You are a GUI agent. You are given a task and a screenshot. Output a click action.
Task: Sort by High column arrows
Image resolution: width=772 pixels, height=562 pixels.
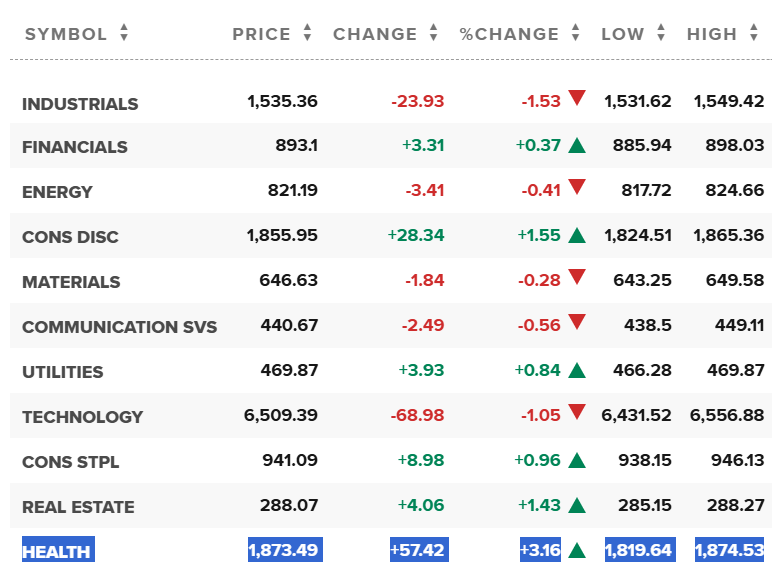coord(753,33)
